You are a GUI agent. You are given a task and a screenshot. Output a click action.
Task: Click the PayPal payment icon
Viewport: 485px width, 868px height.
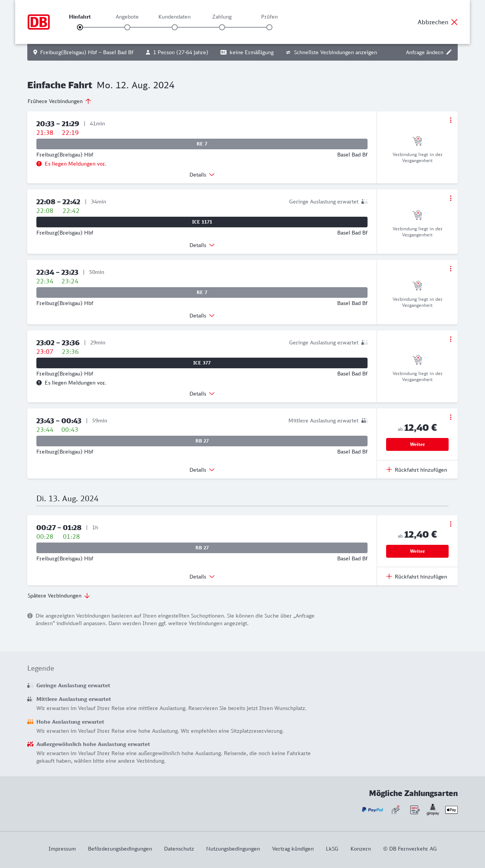point(372,810)
